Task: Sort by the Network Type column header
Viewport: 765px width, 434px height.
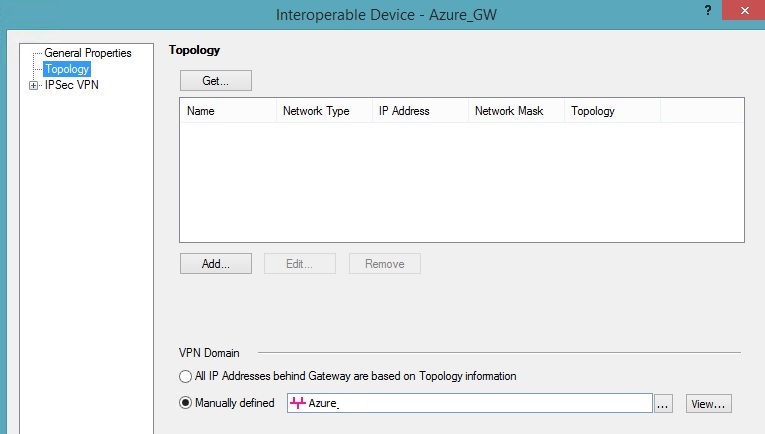Action: pyautogui.click(x=324, y=111)
